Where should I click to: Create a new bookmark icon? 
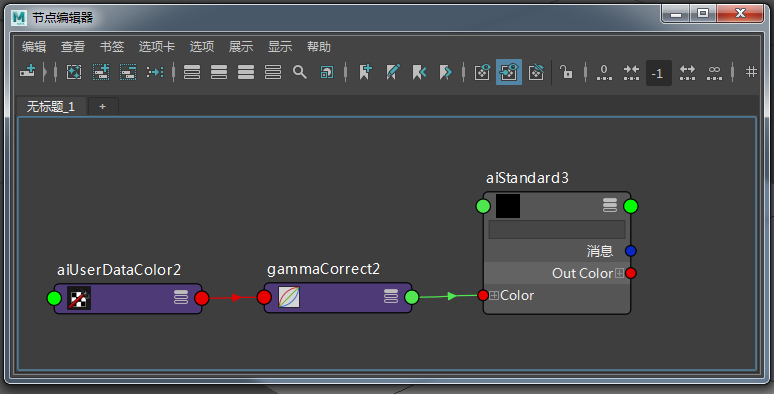pyautogui.click(x=365, y=72)
